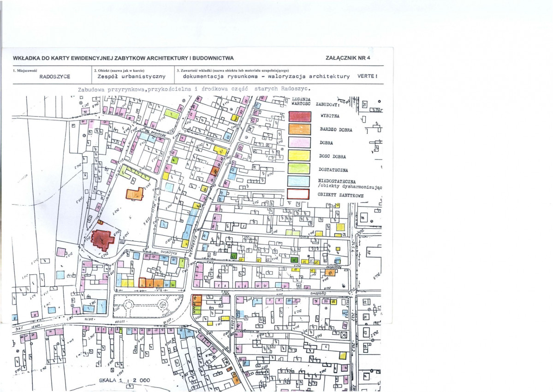The image size is (553, 392).
Task: Click the large dark red church building
Action: [103, 240]
